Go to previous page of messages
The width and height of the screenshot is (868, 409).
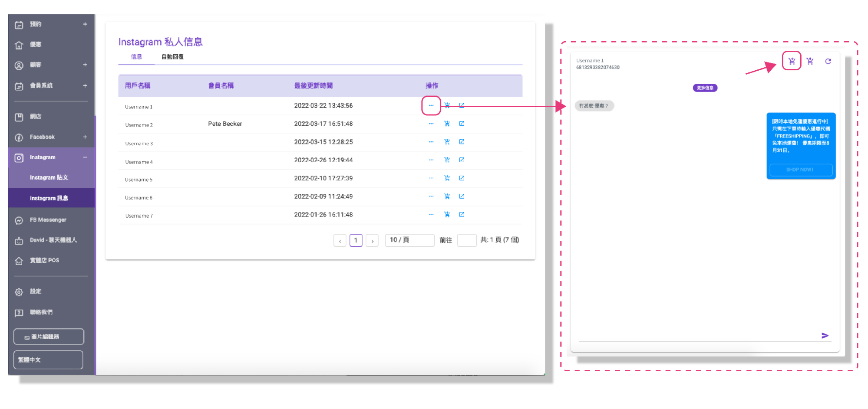340,241
